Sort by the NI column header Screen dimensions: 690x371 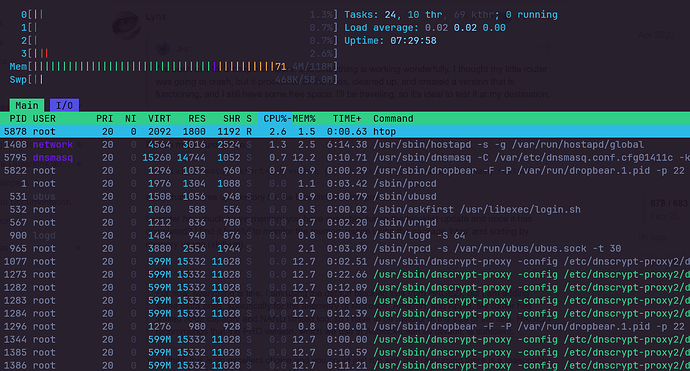coord(130,119)
